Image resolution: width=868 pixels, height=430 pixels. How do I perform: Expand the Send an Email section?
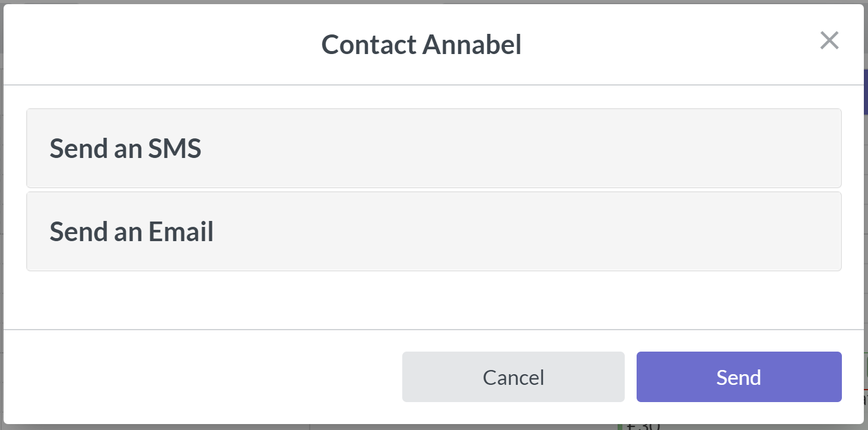coord(434,232)
